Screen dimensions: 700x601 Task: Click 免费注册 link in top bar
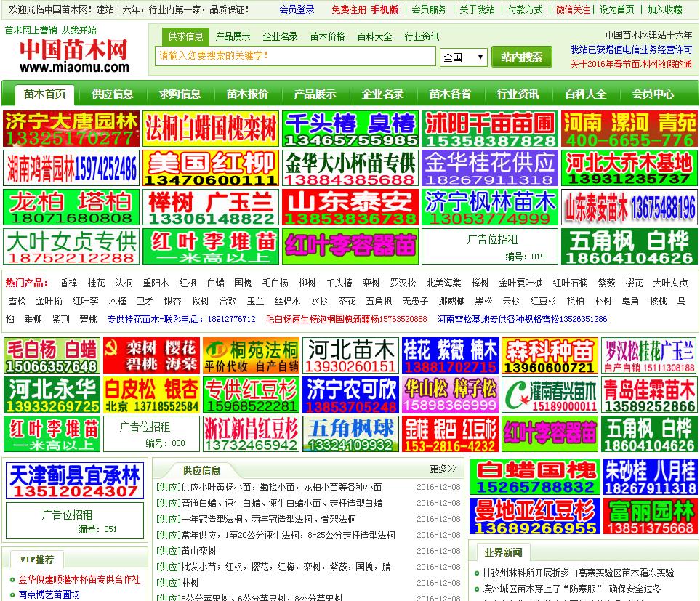(x=349, y=9)
